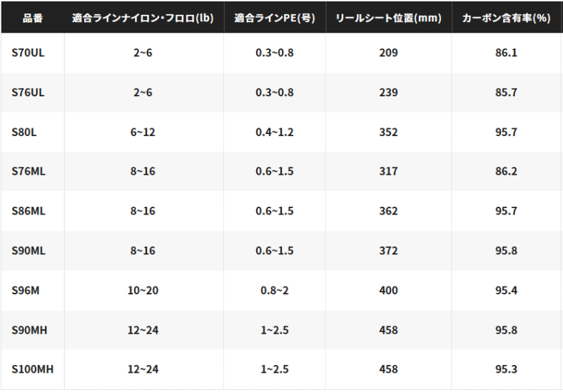Click the 適合ラインPE(号) column header
The height and width of the screenshot is (392, 563).
[x=275, y=18]
